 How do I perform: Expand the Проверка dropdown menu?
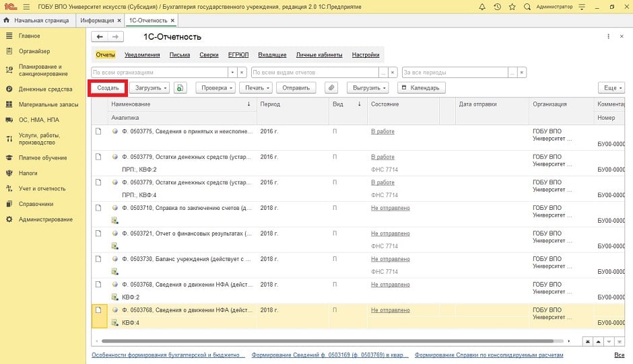[x=215, y=88]
